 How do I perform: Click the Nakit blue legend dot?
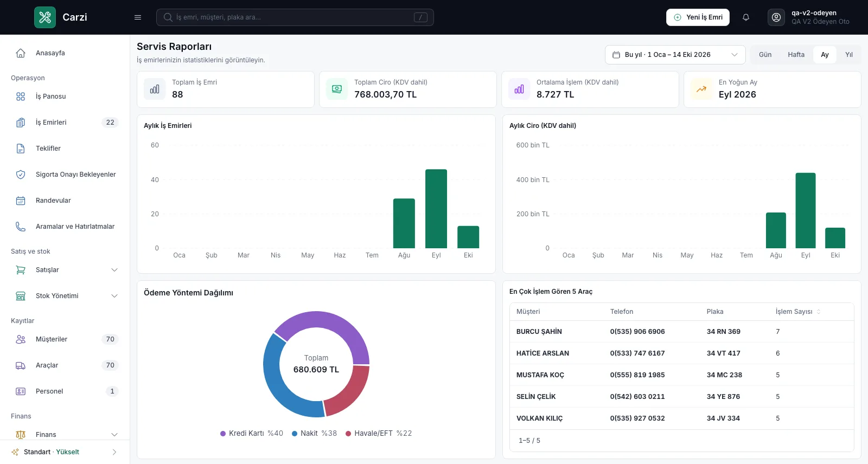point(295,434)
